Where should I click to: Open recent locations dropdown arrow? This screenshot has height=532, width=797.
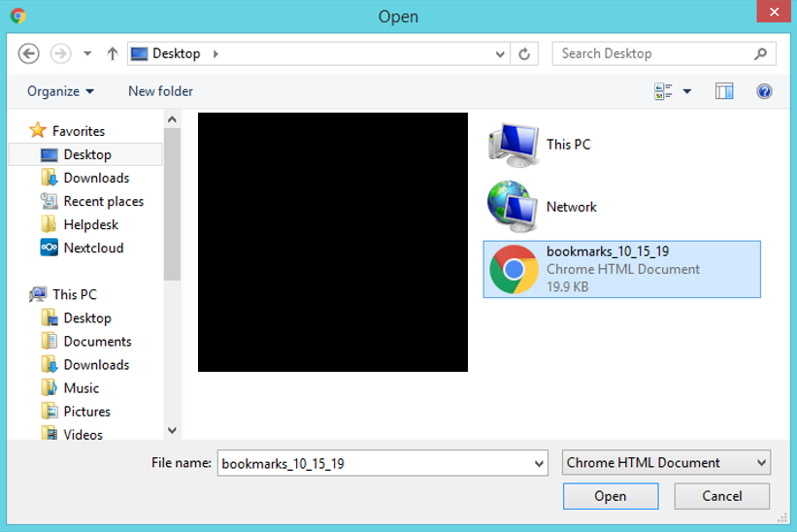coord(87,53)
